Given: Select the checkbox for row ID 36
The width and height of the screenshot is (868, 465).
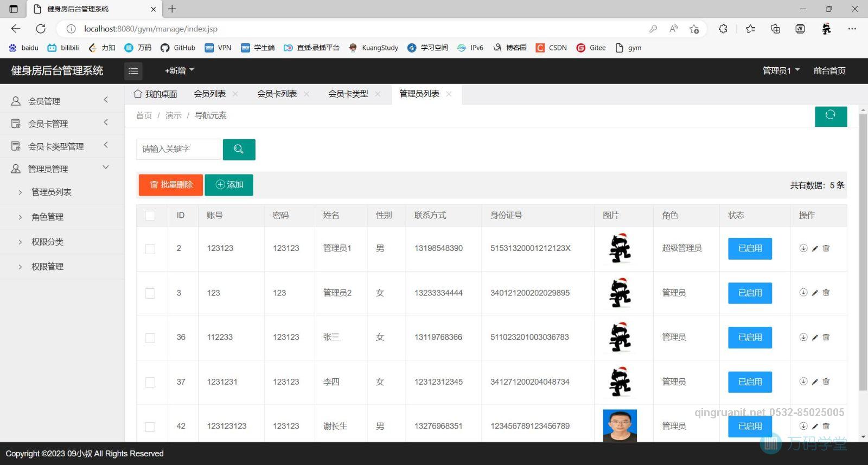Looking at the screenshot, I should [150, 338].
